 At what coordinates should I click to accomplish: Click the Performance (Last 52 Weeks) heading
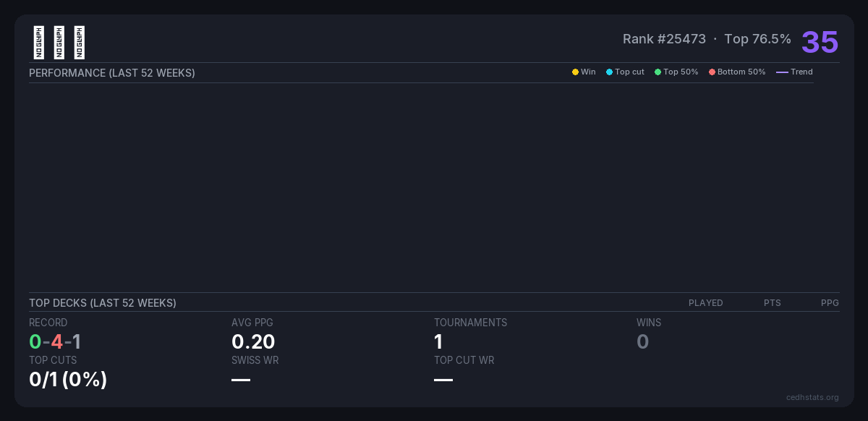coord(112,73)
